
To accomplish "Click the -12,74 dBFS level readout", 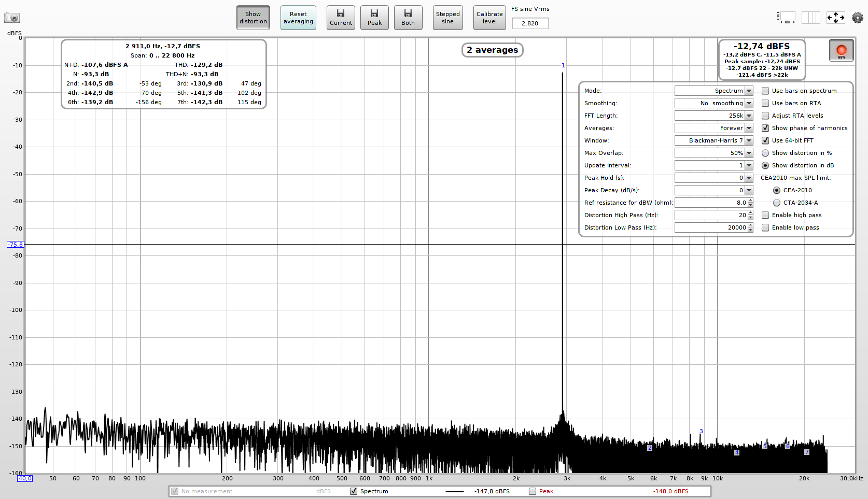I will [762, 46].
